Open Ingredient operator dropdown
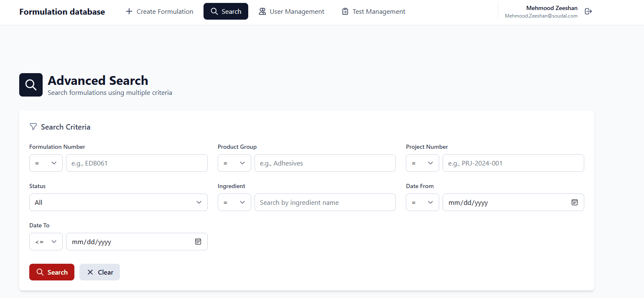The width and height of the screenshot is (644, 298). click(234, 202)
